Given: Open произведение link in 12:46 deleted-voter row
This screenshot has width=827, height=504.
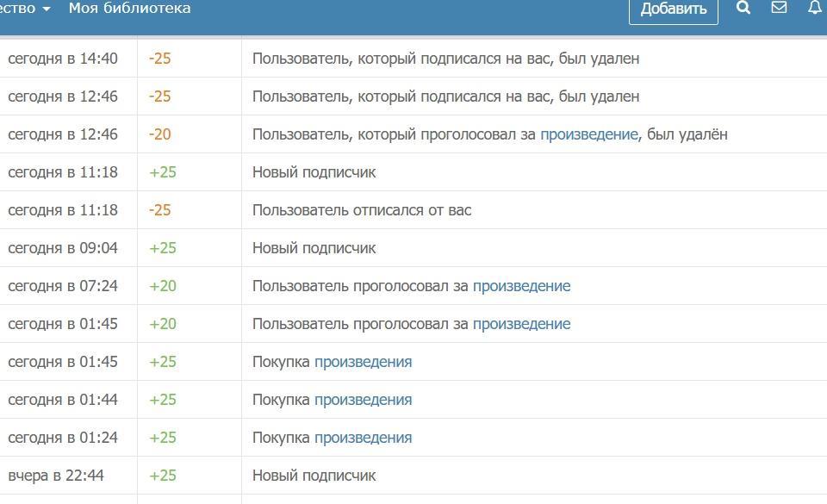Looking at the screenshot, I should coord(588,134).
